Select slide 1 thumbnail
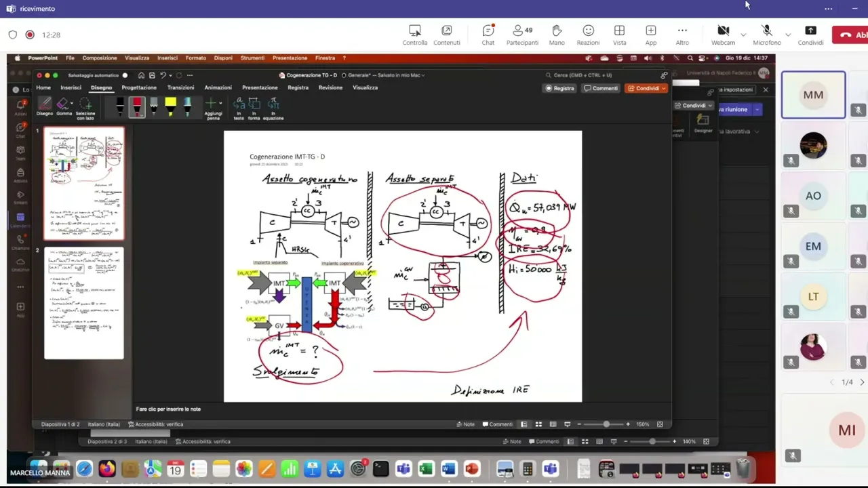Screen dimensions: 868x488 pos(84,183)
